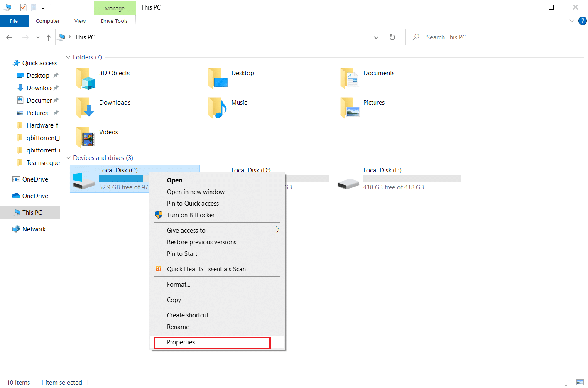Click the Network icon in navigation pane
588x388 pixels.
pos(16,229)
